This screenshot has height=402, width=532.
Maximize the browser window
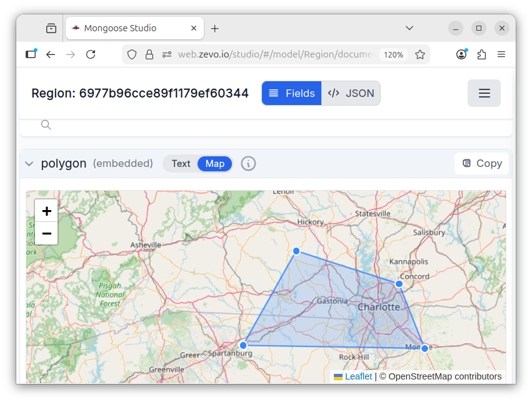(x=479, y=28)
